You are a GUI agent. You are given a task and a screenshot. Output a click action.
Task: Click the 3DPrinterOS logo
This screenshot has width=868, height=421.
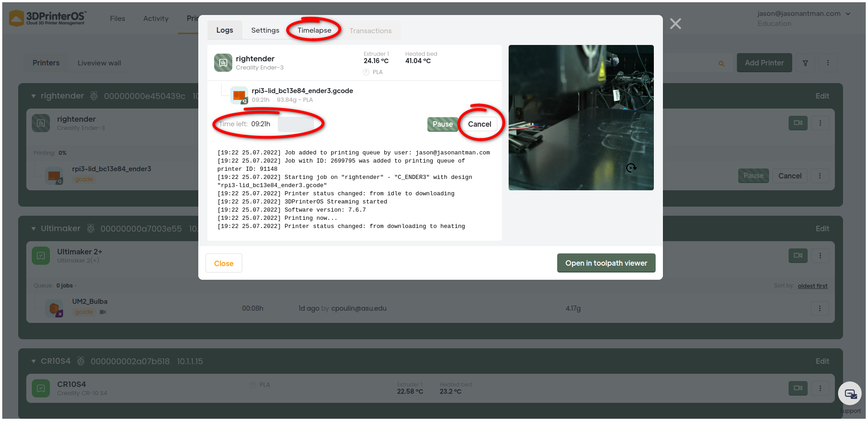[x=48, y=18]
